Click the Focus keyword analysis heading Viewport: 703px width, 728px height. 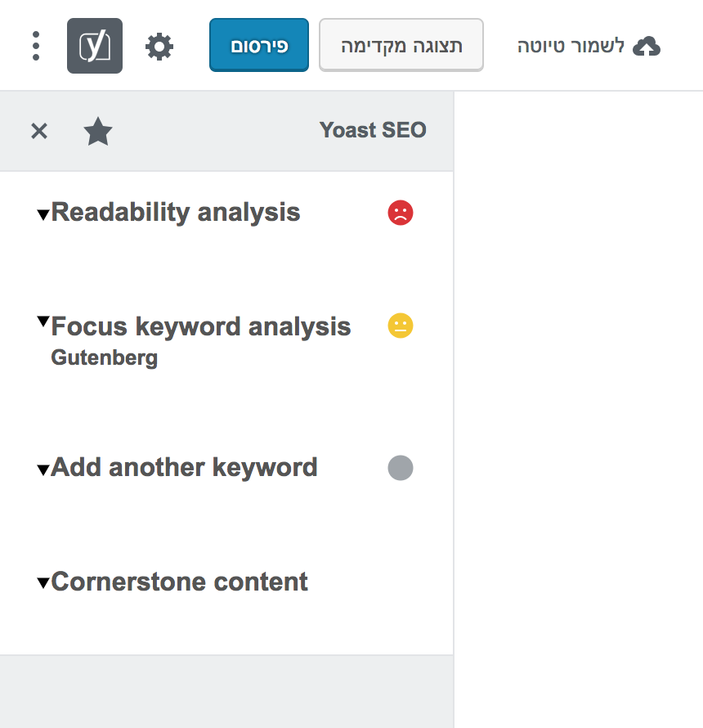200,326
